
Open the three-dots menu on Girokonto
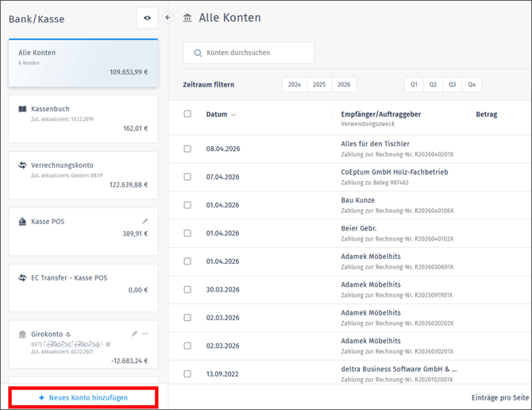point(145,335)
